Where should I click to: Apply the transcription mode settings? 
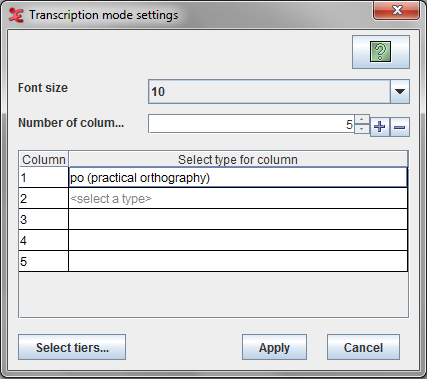click(274, 347)
